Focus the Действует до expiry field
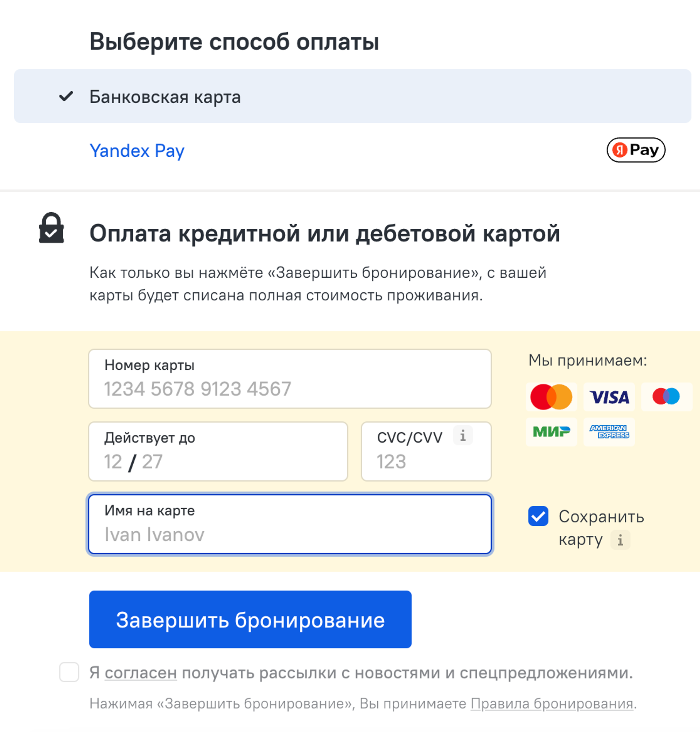700x732 pixels. coord(218,452)
